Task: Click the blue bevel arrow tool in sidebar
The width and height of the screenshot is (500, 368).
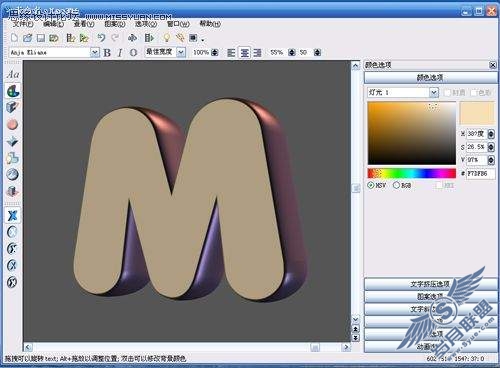Action: click(x=12, y=141)
